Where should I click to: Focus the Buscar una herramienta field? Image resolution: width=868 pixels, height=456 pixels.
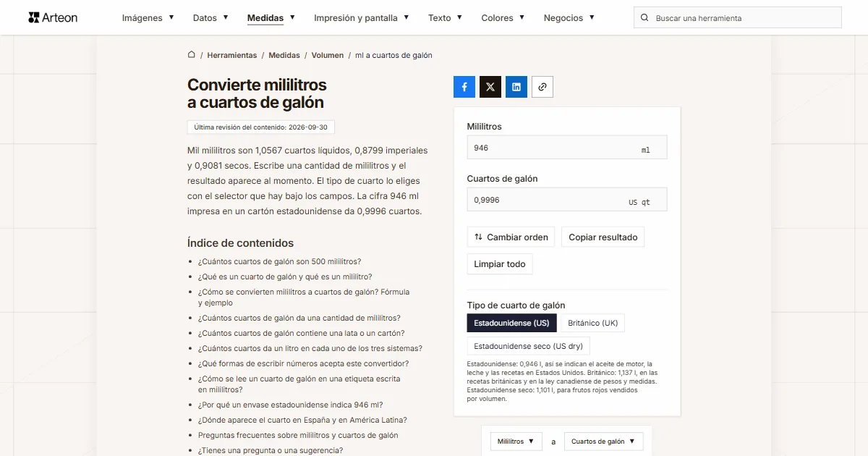738,18
